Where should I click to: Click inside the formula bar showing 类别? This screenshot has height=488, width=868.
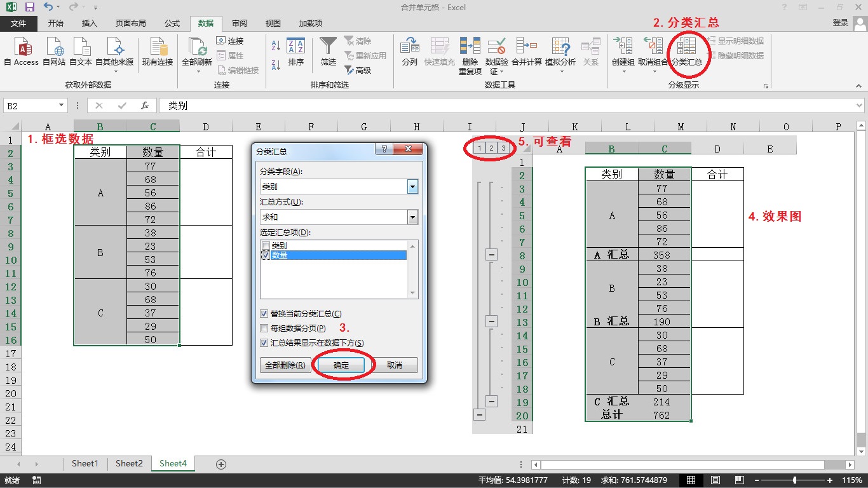coord(506,105)
